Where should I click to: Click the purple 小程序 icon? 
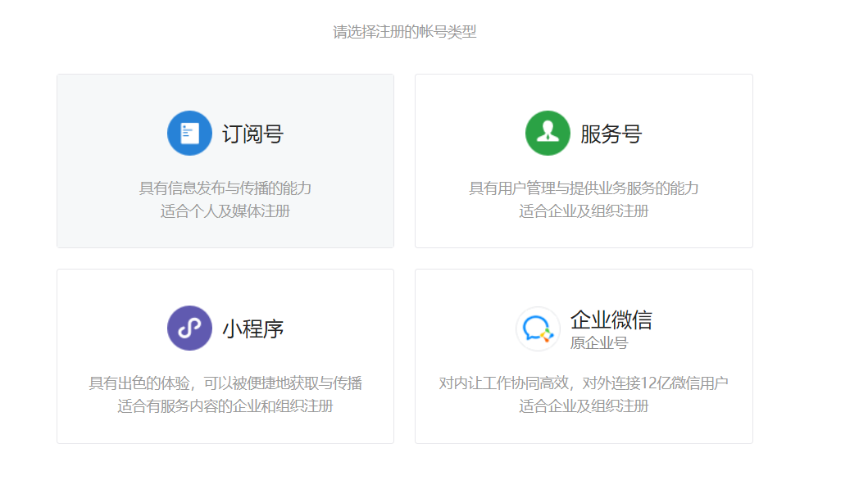click(x=189, y=328)
